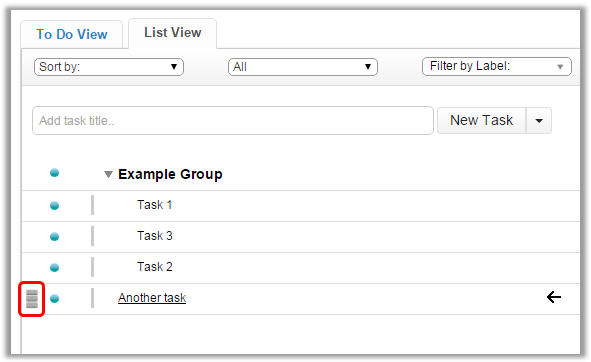Screen dimensions: 591x362
Task: Open the New Task split arrow menu
Action: coord(539,121)
